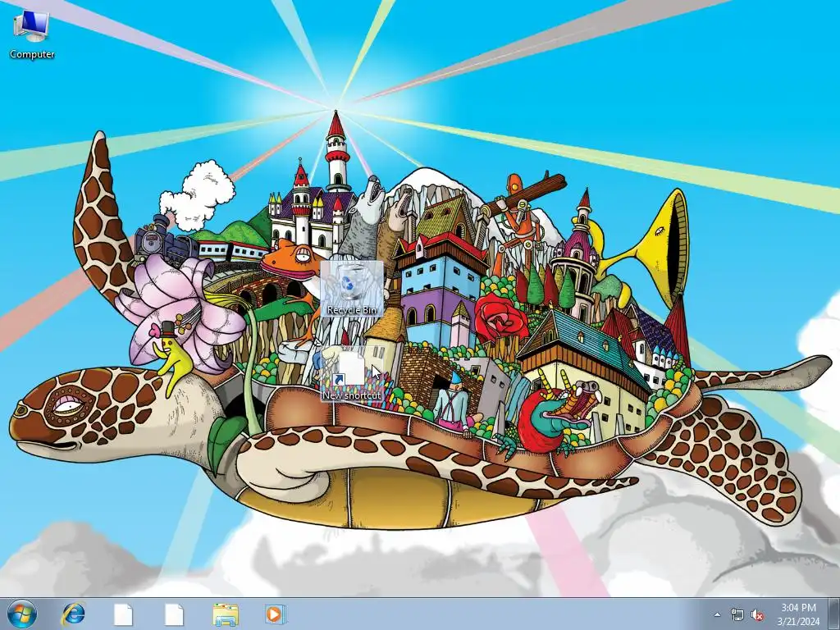Select the Computer desktop icon

31,34
